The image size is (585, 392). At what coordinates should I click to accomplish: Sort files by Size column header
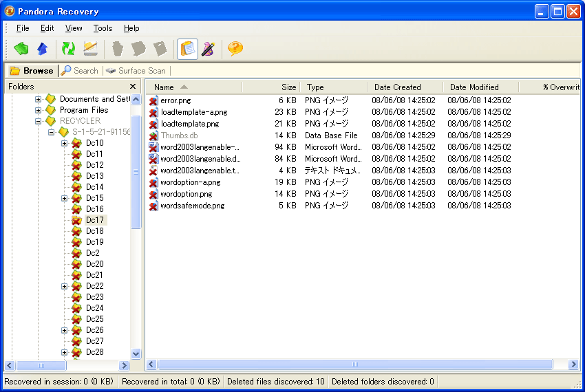(271, 87)
